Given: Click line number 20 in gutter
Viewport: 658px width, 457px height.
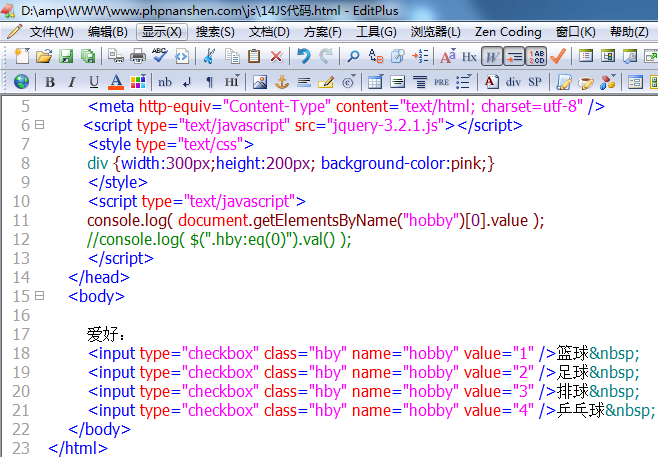Looking at the screenshot, I should pos(21,391).
